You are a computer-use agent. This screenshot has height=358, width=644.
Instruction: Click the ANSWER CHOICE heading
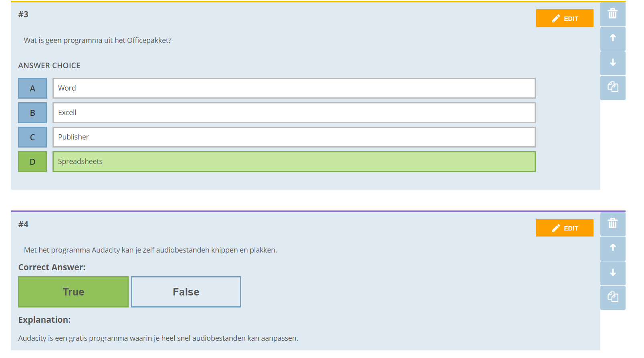pos(49,65)
